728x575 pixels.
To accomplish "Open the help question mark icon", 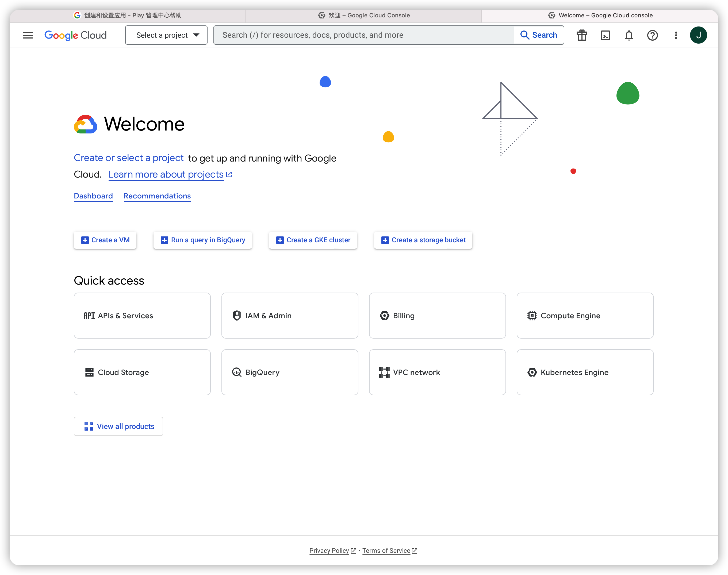I will [x=652, y=35].
